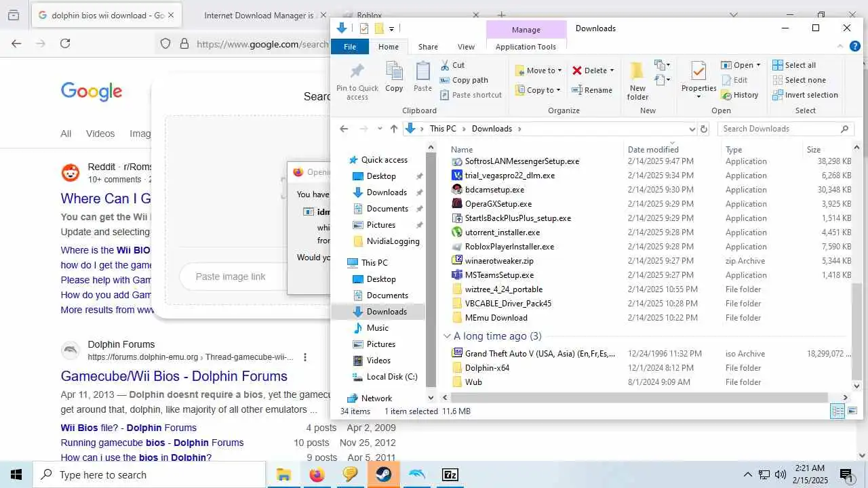Screen dimensions: 868x488
Task: Go back in File Explorer
Action: [344, 129]
